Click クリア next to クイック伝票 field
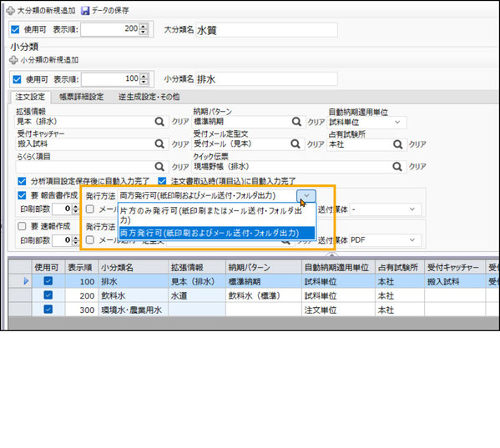500x448 pixels. click(x=417, y=166)
